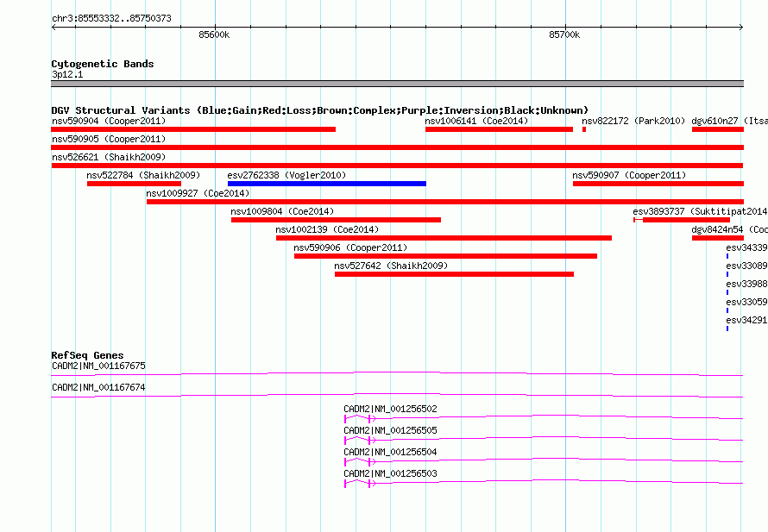Image resolution: width=768 pixels, height=532 pixels.
Task: Click the dgv610n27 variant bar
Action: pos(718,129)
